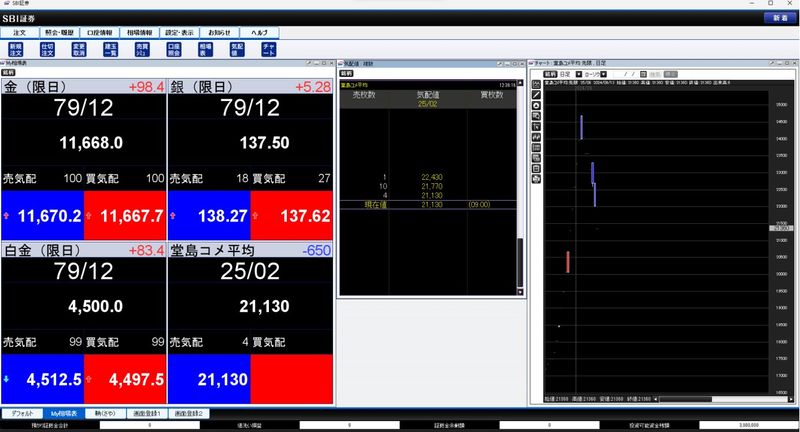The height and width of the screenshot is (432, 800).
Task: Click gold sell quote 11,670.2 blue cell
Action: (42, 214)
